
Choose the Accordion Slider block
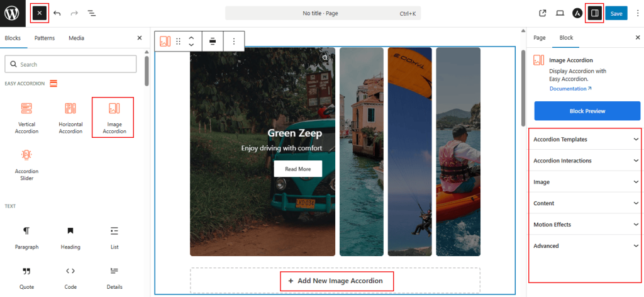click(x=26, y=164)
